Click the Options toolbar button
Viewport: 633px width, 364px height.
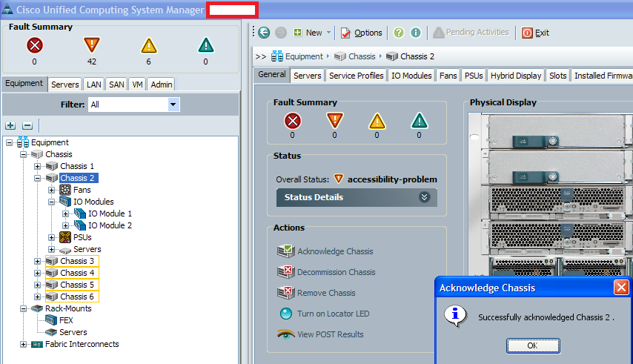[x=361, y=33]
